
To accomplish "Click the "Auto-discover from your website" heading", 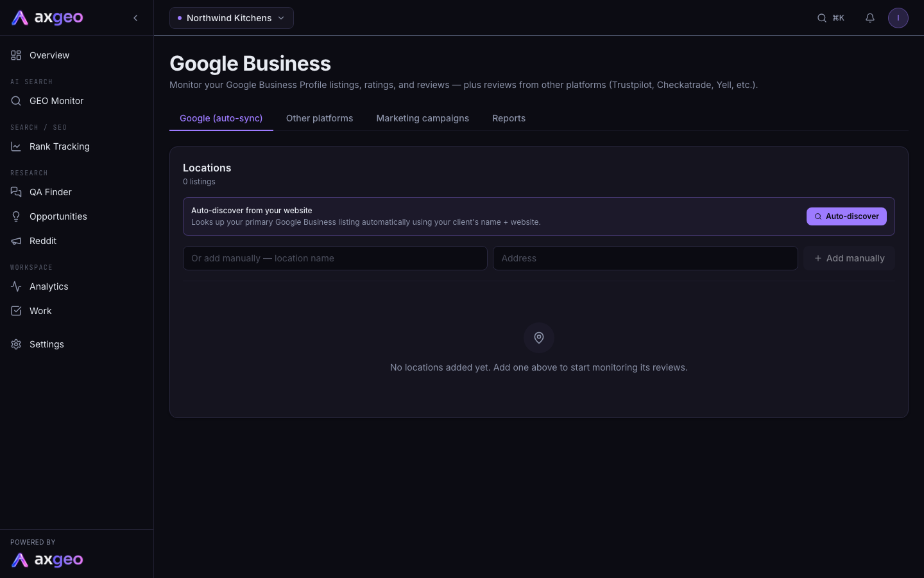I will (x=252, y=211).
